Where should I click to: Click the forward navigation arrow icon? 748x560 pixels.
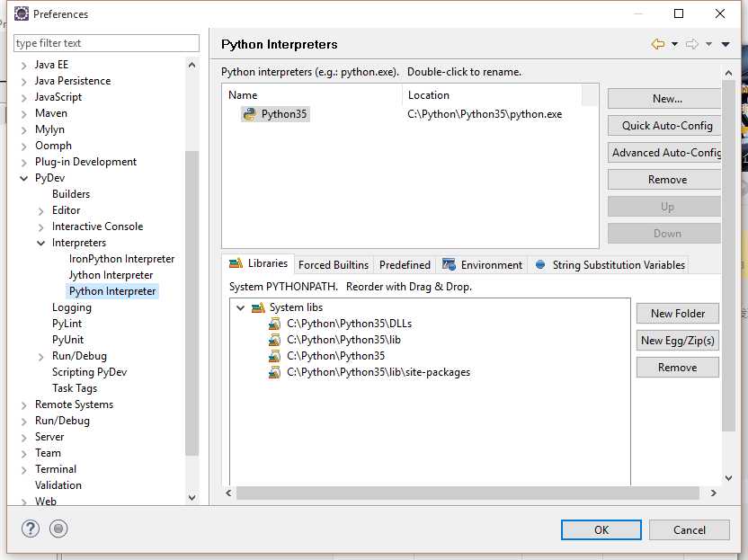coord(691,44)
